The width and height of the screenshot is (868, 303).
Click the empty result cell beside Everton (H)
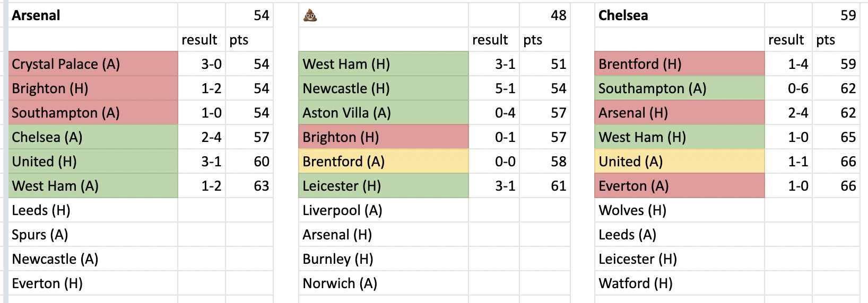coord(202,283)
